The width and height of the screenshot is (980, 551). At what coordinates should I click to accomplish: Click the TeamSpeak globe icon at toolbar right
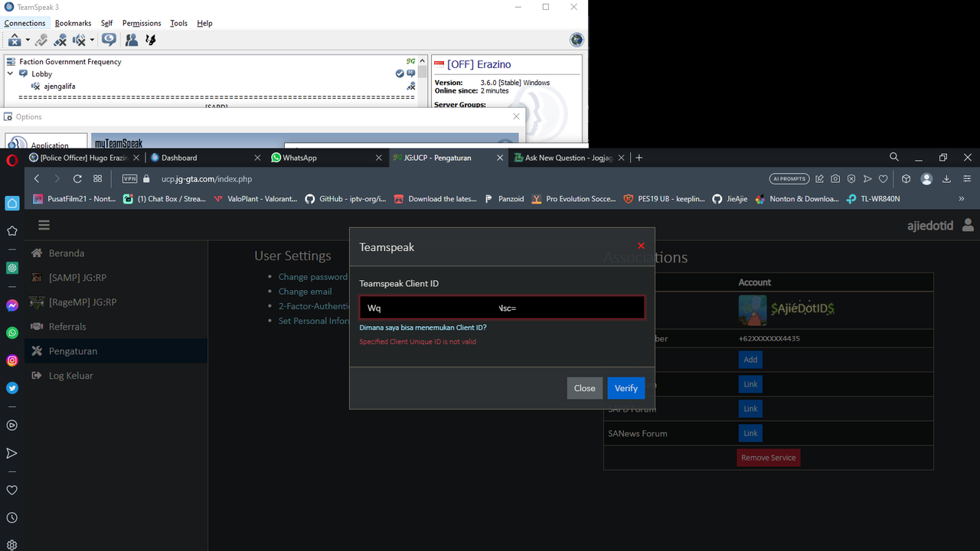point(577,40)
